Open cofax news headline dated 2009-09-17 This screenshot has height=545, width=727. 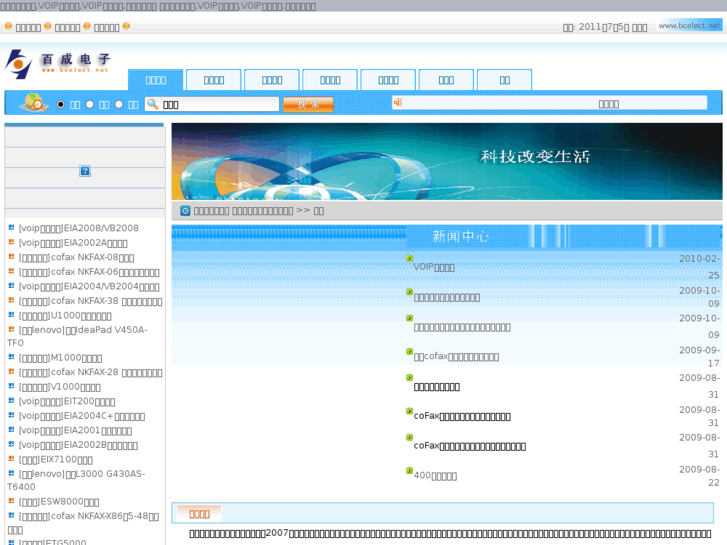coord(456,356)
